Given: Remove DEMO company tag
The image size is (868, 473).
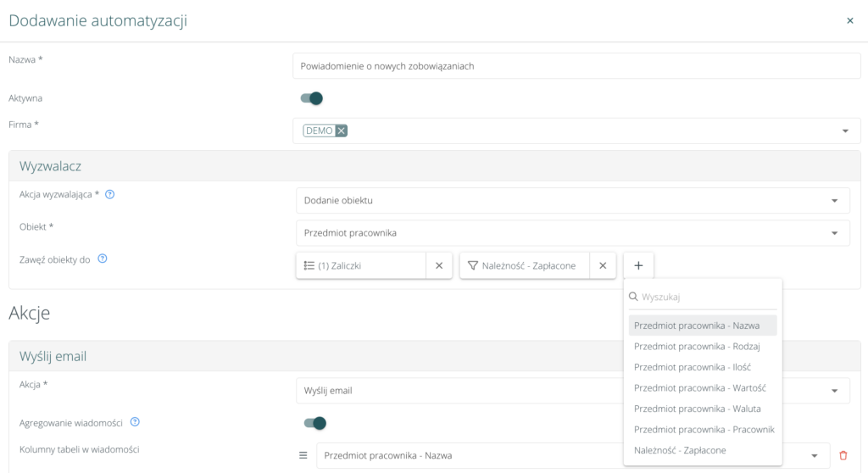Looking at the screenshot, I should [341, 131].
